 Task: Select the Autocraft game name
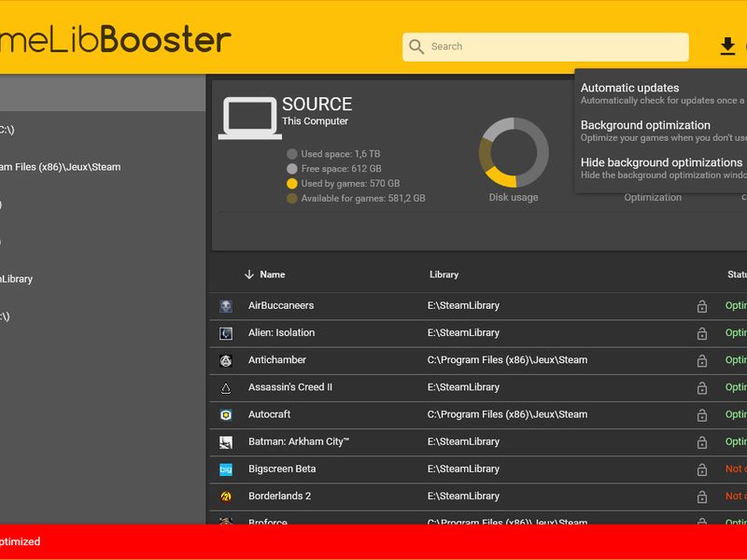coord(269,414)
